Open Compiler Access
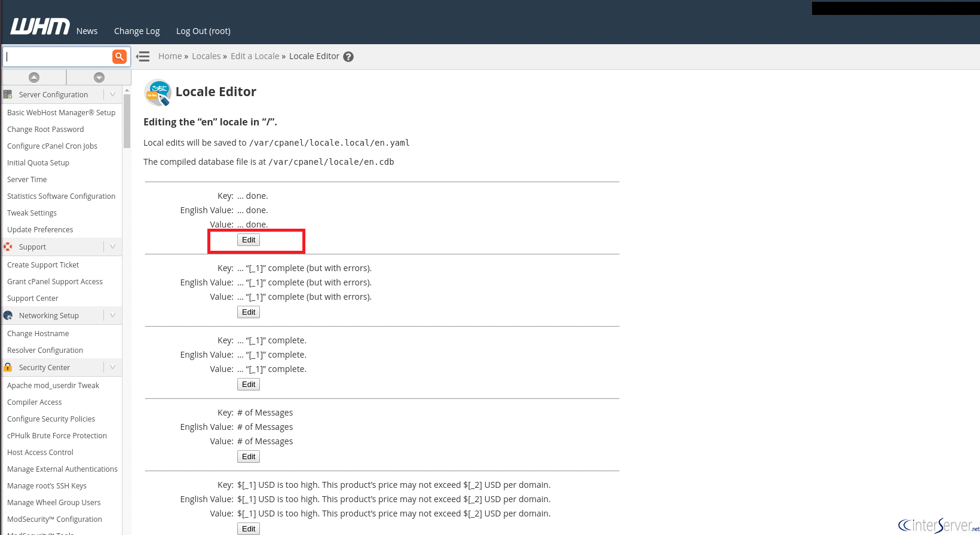This screenshot has width=980, height=535. [34, 402]
